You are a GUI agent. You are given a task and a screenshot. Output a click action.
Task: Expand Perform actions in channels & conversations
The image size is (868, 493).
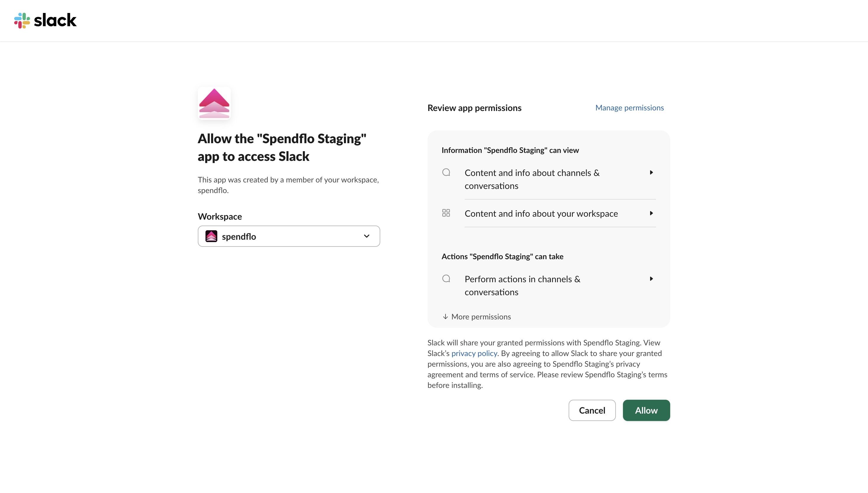tap(652, 278)
